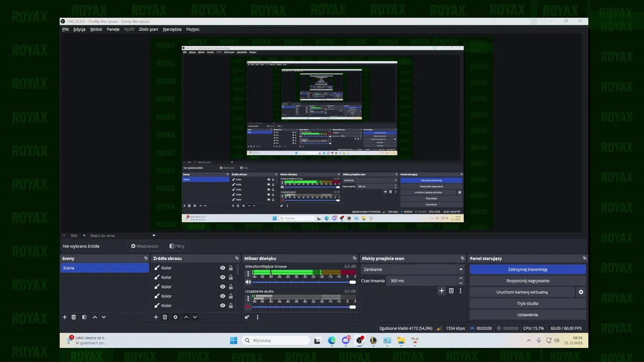This screenshot has height=362, width=644.
Task: Pop out the Efekty przejścia scen panel
Action: click(462, 258)
